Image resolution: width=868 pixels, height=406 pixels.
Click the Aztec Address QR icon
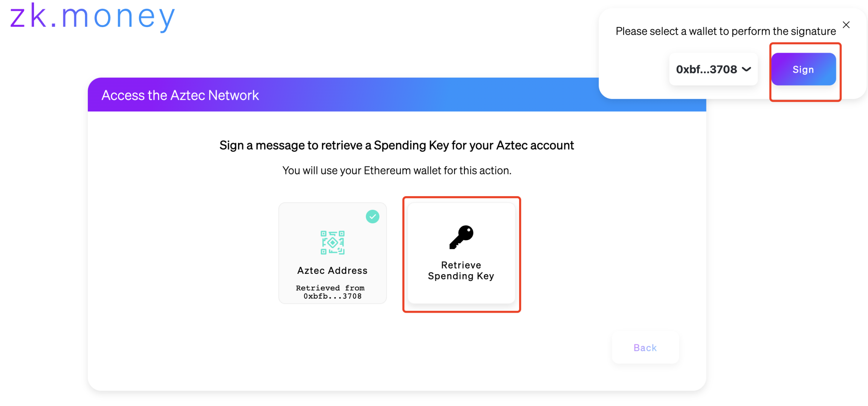tap(332, 243)
